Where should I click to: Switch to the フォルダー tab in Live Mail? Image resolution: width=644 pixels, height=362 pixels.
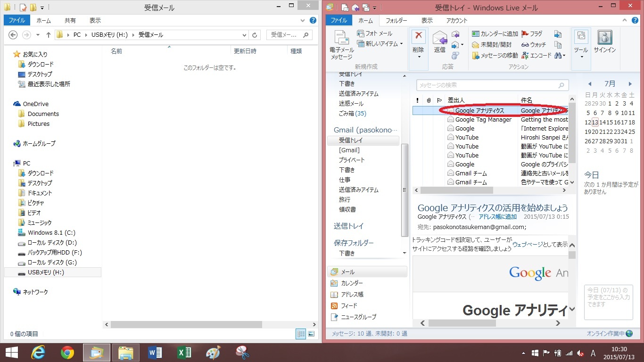396,20
